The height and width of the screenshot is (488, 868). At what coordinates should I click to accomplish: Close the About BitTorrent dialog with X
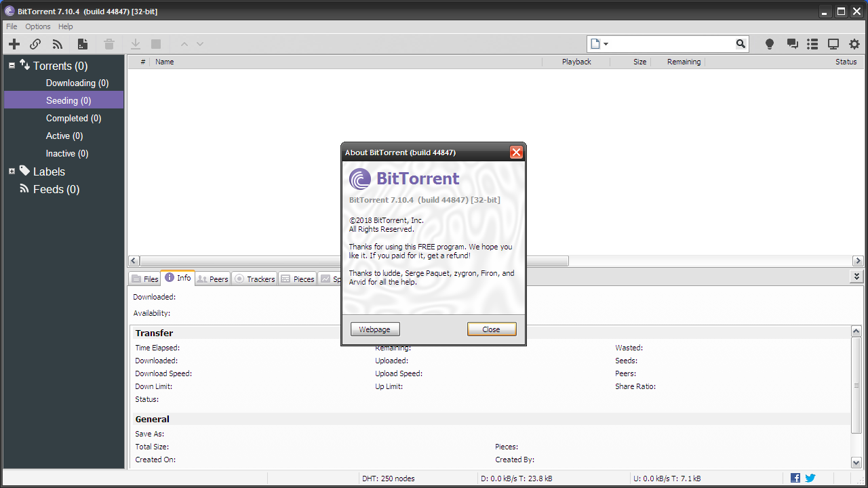tap(517, 152)
